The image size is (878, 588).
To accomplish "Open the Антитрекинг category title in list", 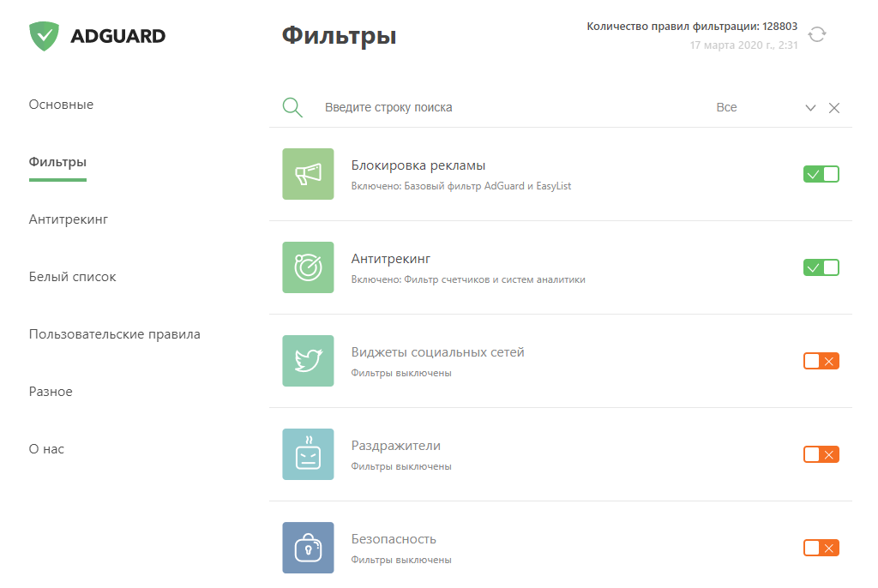I will coord(391,259).
